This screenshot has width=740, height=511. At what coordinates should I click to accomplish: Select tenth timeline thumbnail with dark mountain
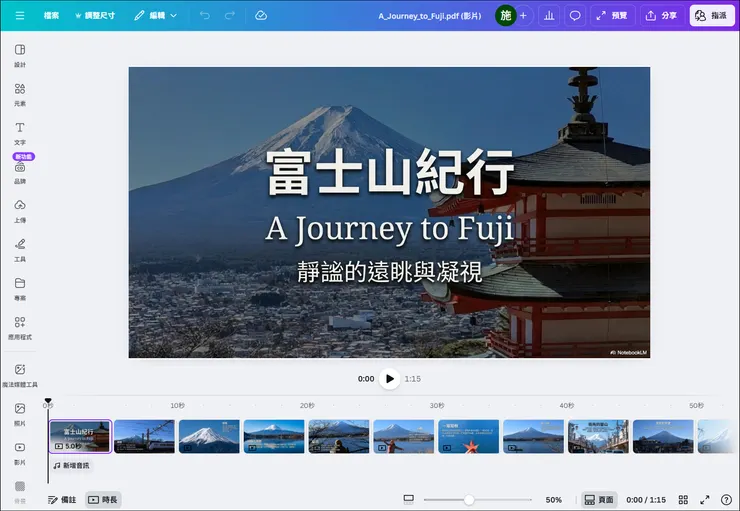[x=663, y=436]
